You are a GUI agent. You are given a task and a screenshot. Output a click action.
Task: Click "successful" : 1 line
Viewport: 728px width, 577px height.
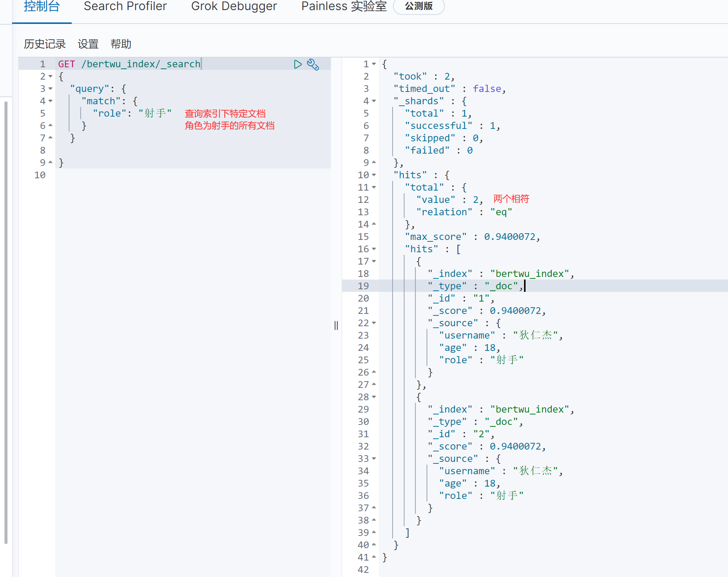pos(452,126)
